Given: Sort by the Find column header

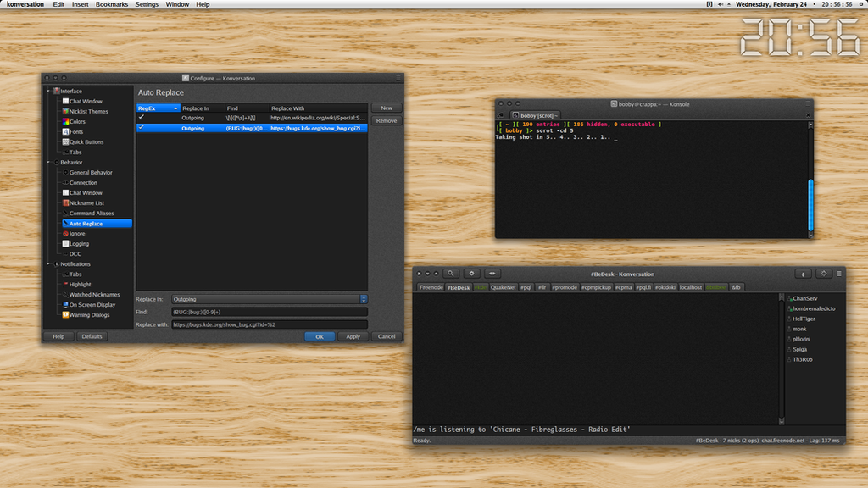Looking at the screenshot, I should 247,108.
